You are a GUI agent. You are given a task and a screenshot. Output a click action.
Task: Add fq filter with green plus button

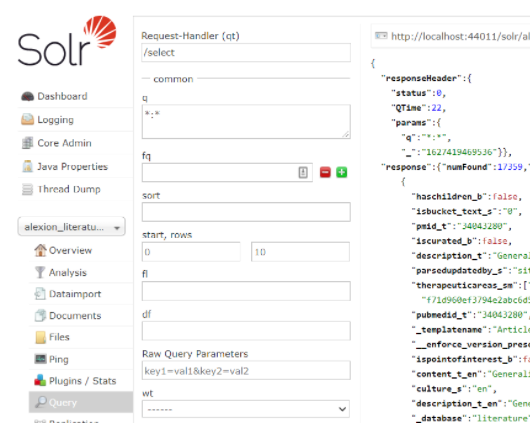tap(342, 172)
